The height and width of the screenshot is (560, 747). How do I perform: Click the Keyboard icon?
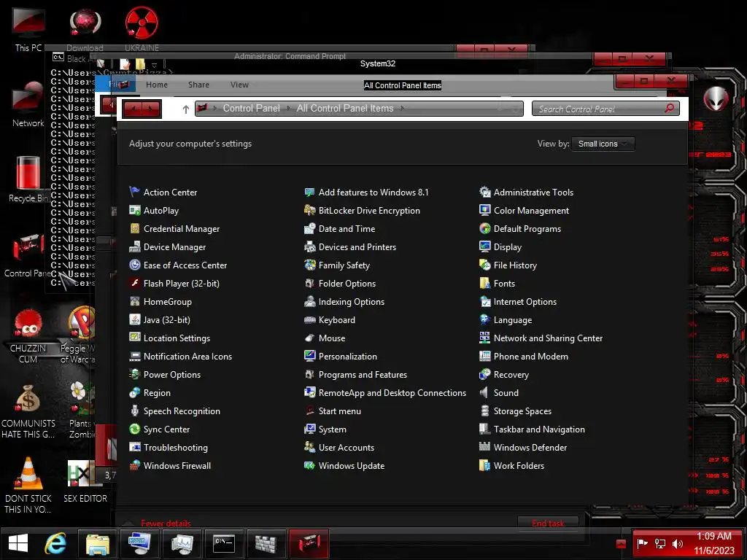[x=309, y=319]
